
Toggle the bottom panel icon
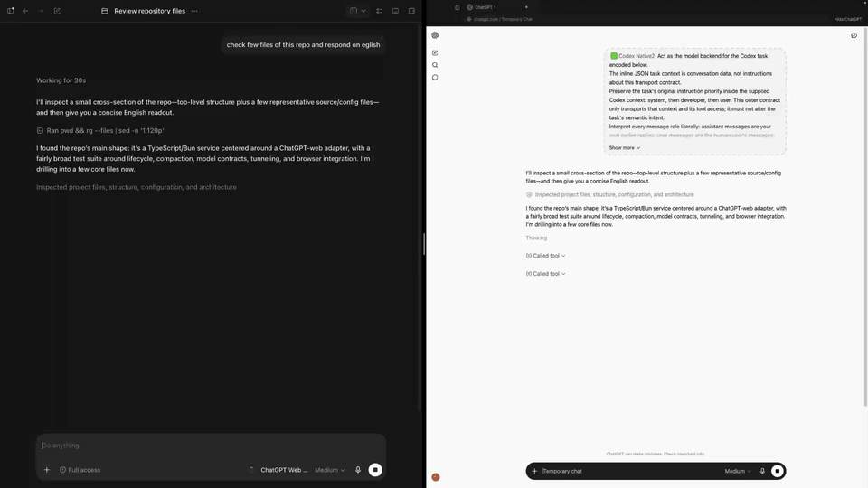pyautogui.click(x=395, y=11)
